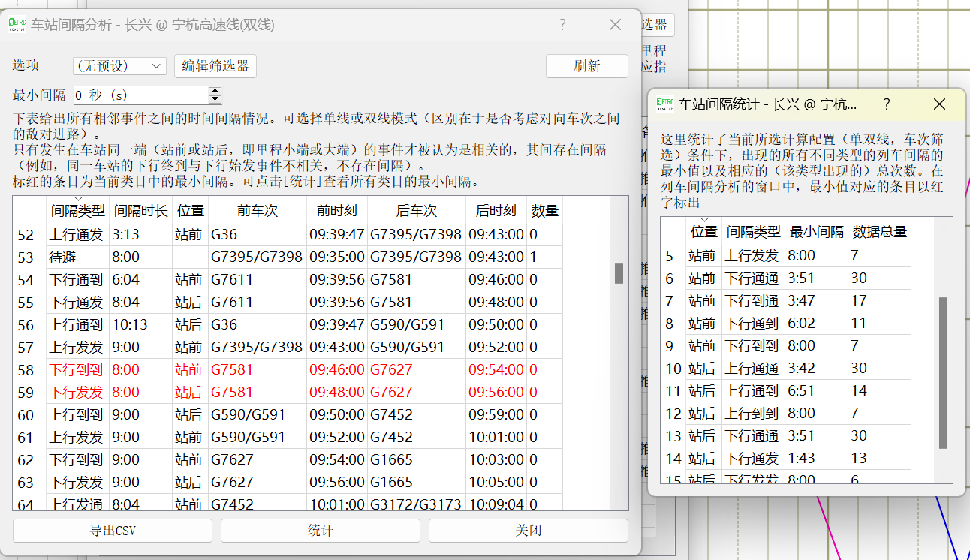The height and width of the screenshot is (560, 970).
Task: Sort analysis table by 间隔类型 header
Action: (78, 211)
